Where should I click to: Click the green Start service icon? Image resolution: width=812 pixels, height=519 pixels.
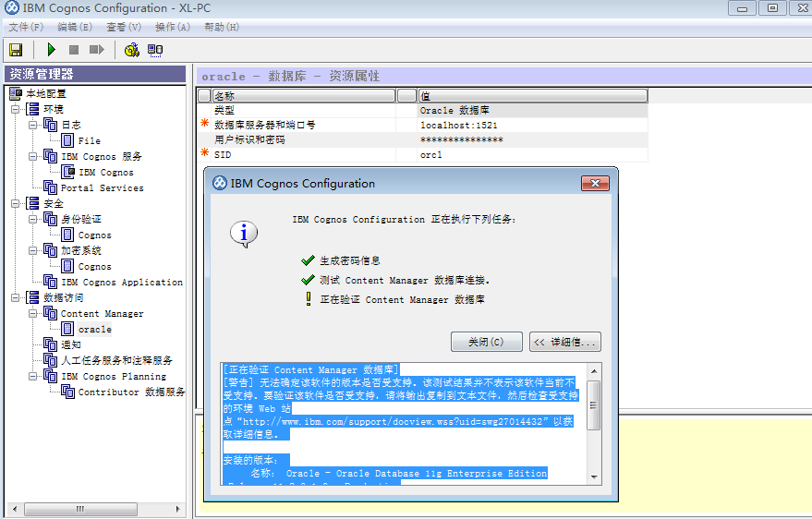pos(51,50)
